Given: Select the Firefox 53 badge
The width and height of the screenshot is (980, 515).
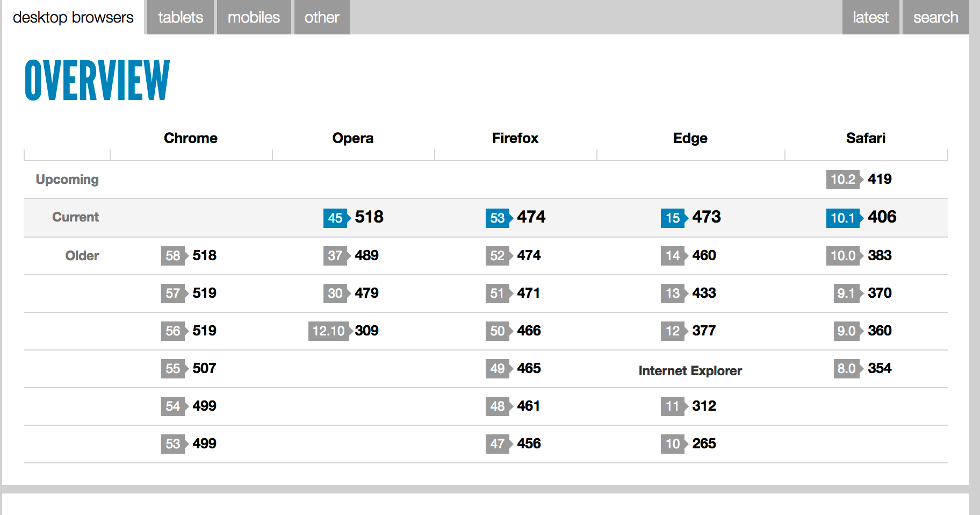Looking at the screenshot, I should pos(497,218).
